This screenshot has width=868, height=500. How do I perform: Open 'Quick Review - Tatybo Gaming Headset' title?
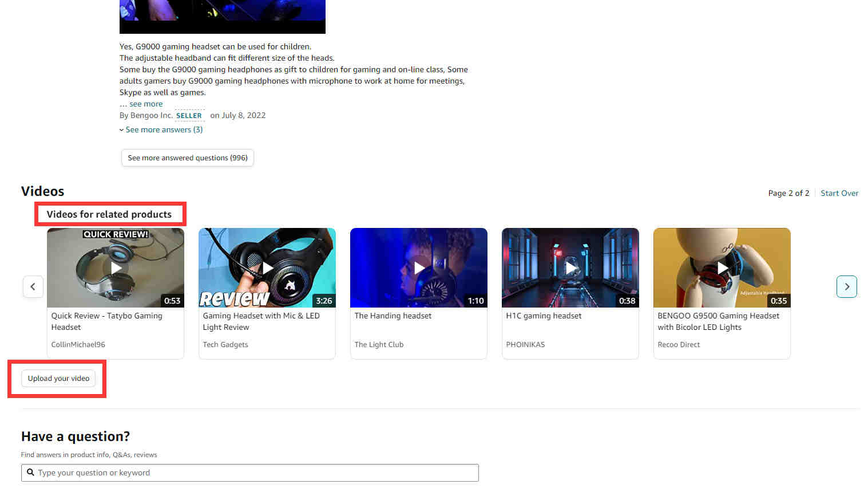tap(107, 321)
